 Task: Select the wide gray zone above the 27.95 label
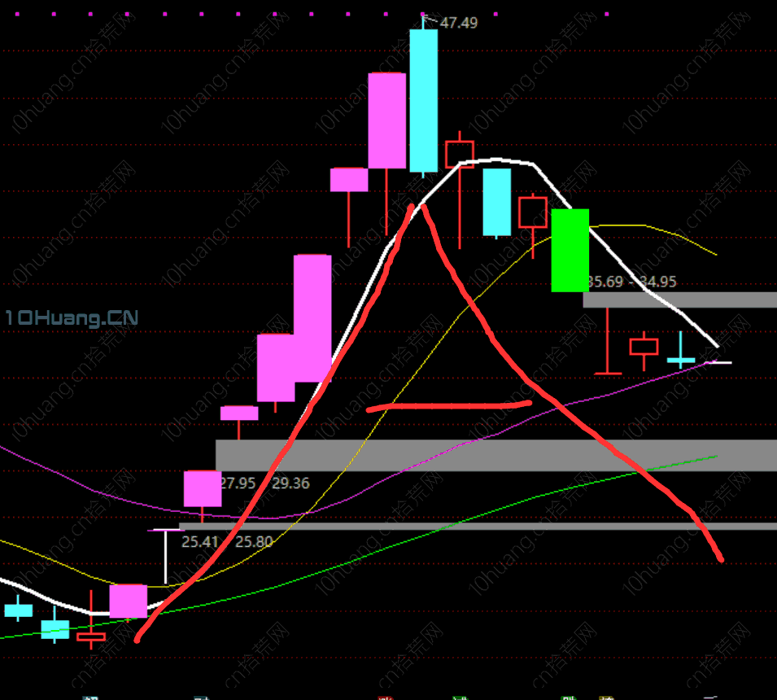[x=496, y=455]
